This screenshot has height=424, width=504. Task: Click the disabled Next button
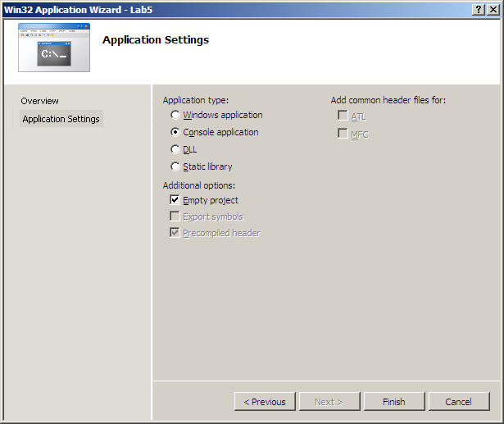(329, 402)
